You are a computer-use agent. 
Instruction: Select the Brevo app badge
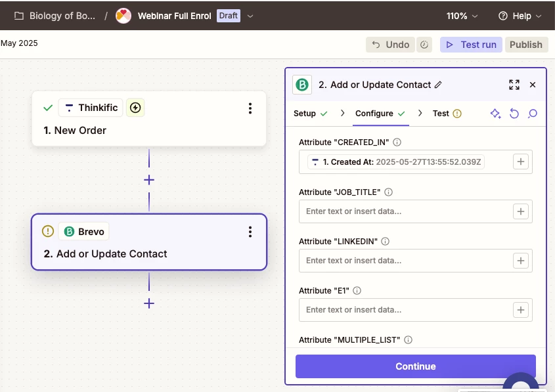(x=84, y=231)
